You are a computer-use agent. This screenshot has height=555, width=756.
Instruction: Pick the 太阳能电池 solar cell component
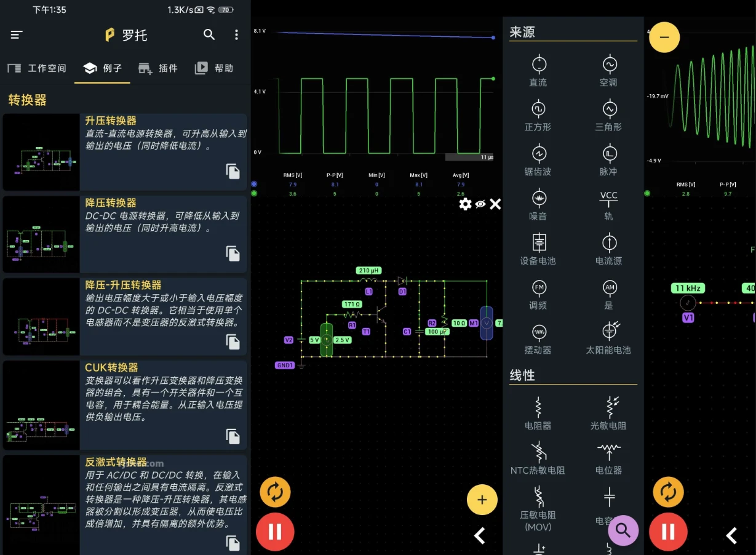pos(608,338)
